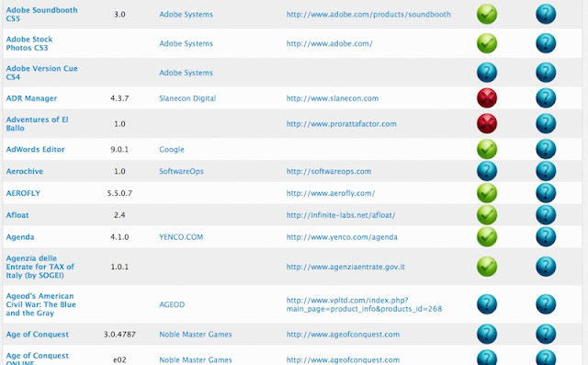Visit the http://www.yenco.com/agenda link
The width and height of the screenshot is (588, 365).
click(x=342, y=237)
